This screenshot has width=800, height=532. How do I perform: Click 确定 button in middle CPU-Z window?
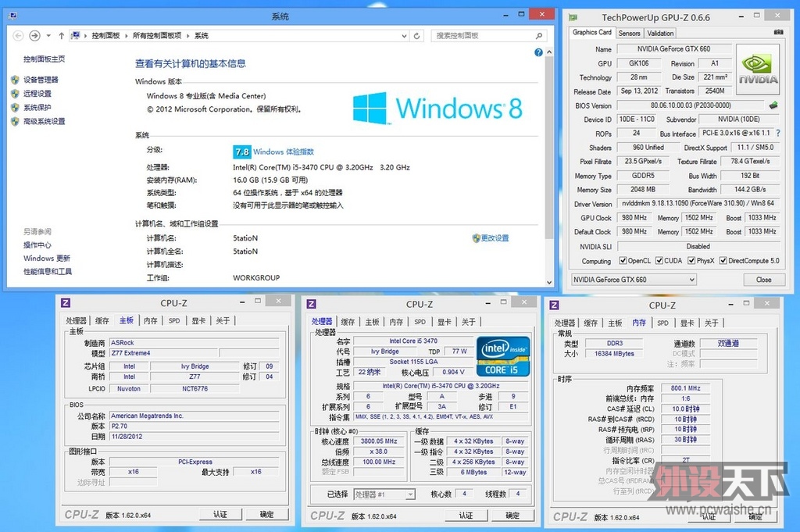point(512,515)
